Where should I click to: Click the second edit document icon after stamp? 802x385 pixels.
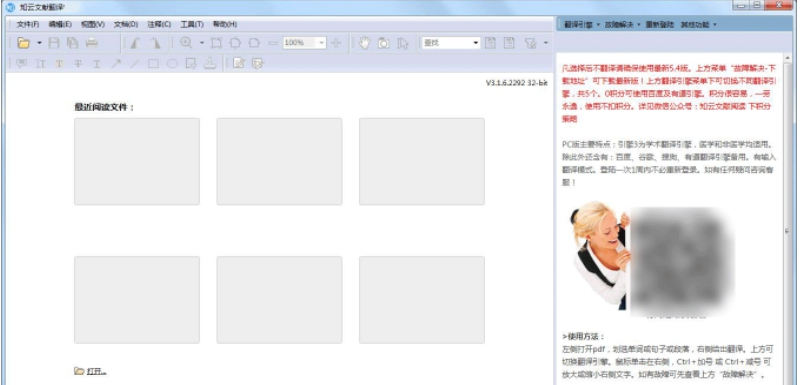point(257,63)
